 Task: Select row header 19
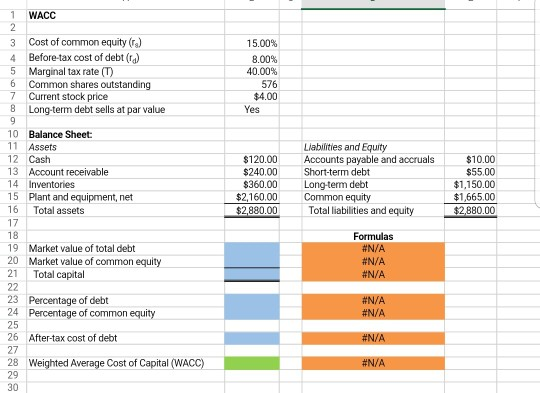coord(13,248)
